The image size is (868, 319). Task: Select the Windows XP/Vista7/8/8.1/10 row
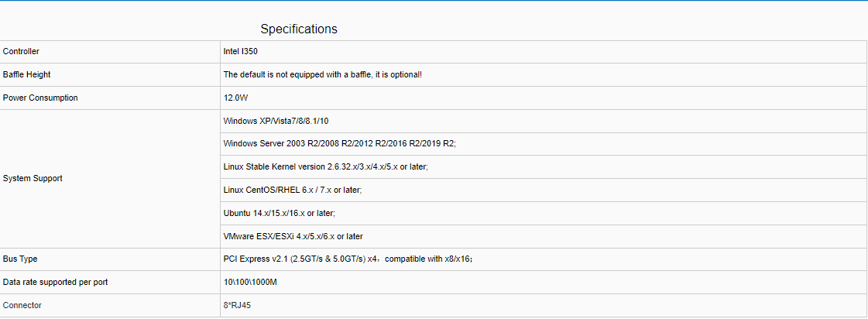point(276,122)
